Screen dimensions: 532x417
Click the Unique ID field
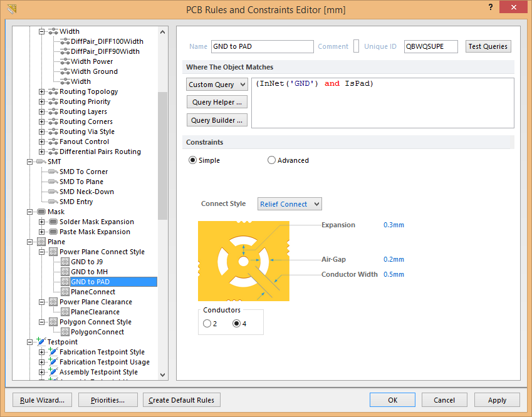tap(431, 46)
